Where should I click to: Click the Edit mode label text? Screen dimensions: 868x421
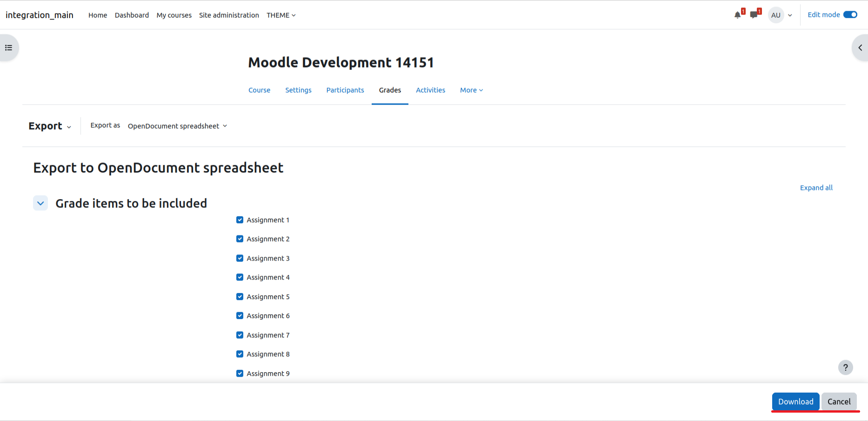click(x=823, y=15)
